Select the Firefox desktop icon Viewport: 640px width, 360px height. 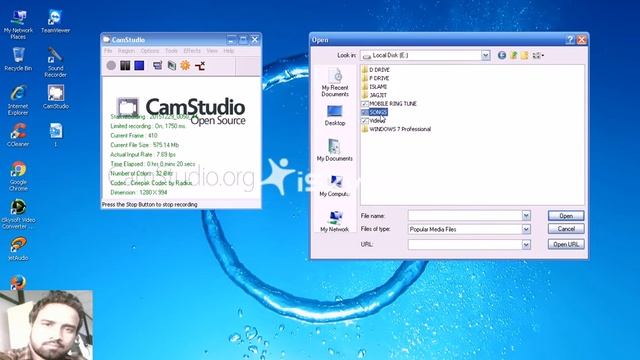click(x=18, y=282)
